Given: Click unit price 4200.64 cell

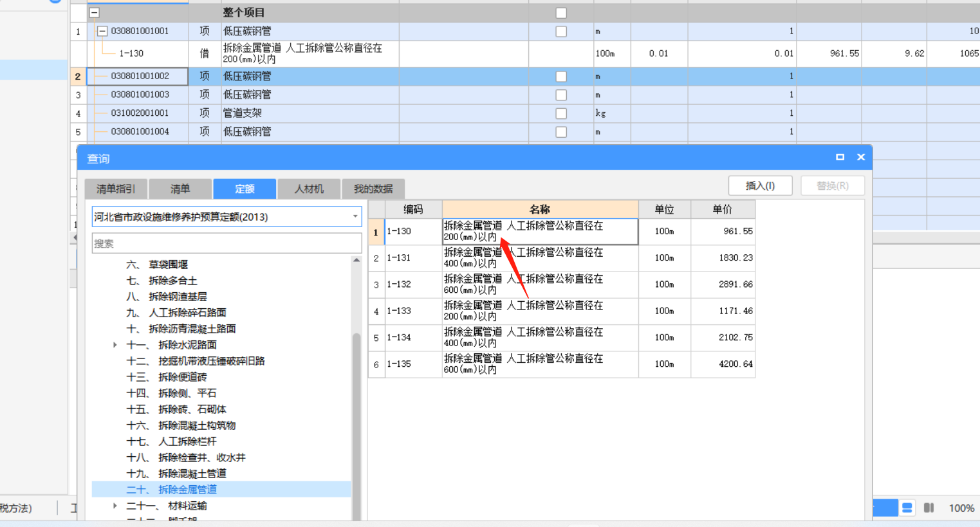Looking at the screenshot, I should pyautogui.click(x=723, y=364).
